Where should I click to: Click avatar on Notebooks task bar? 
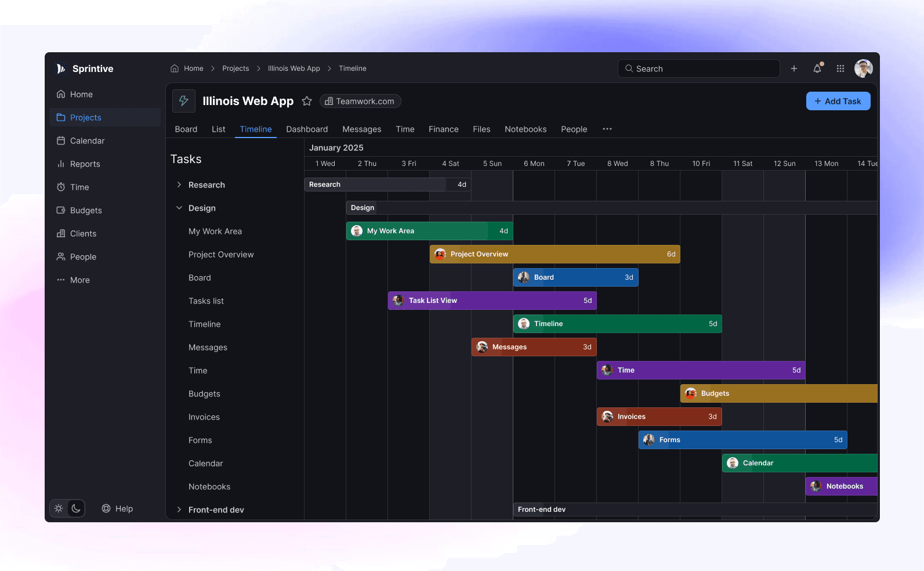click(816, 486)
